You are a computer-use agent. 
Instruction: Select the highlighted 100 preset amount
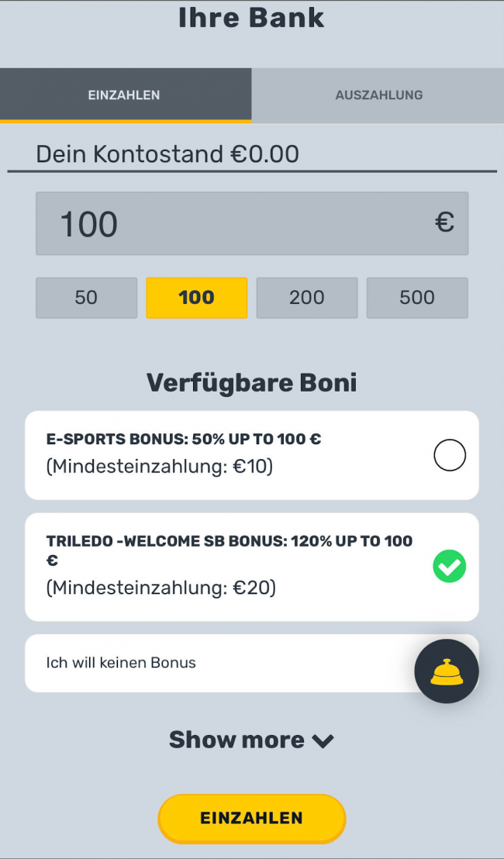[196, 298]
